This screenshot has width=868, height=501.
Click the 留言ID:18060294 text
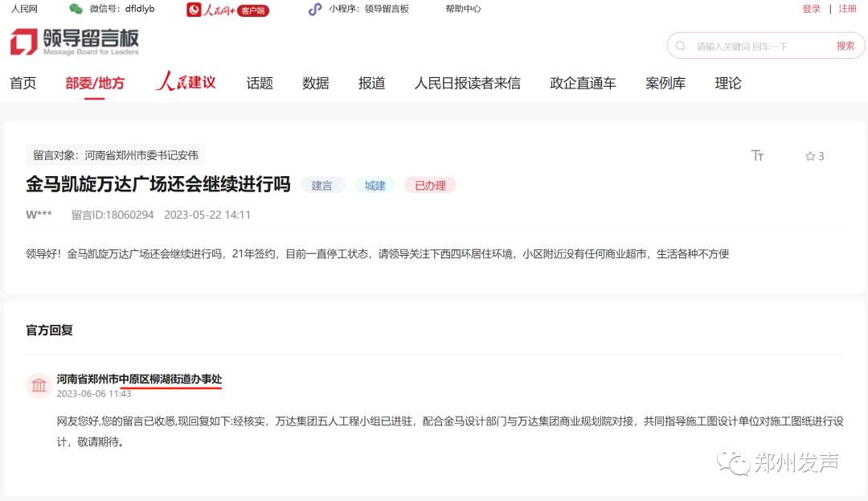pyautogui.click(x=113, y=215)
